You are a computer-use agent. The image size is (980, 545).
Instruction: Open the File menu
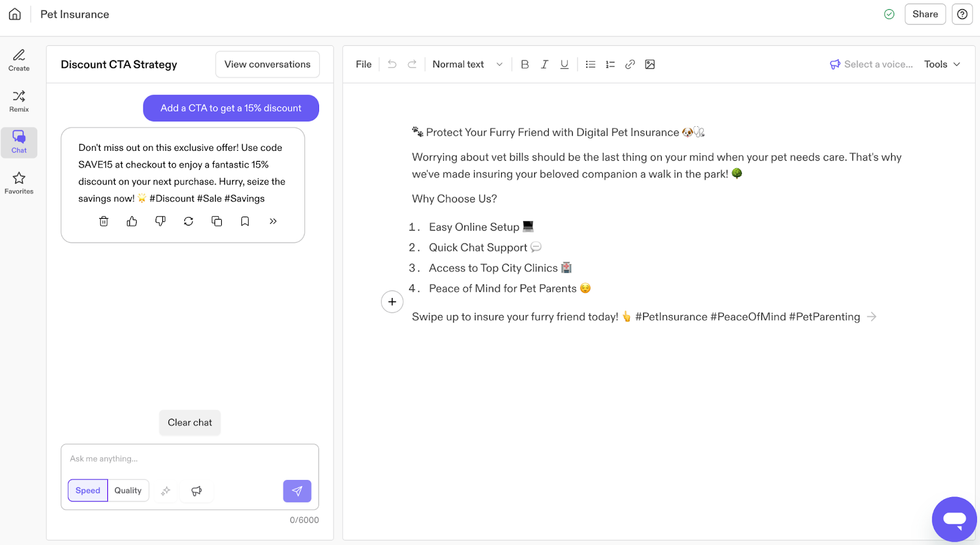(364, 64)
